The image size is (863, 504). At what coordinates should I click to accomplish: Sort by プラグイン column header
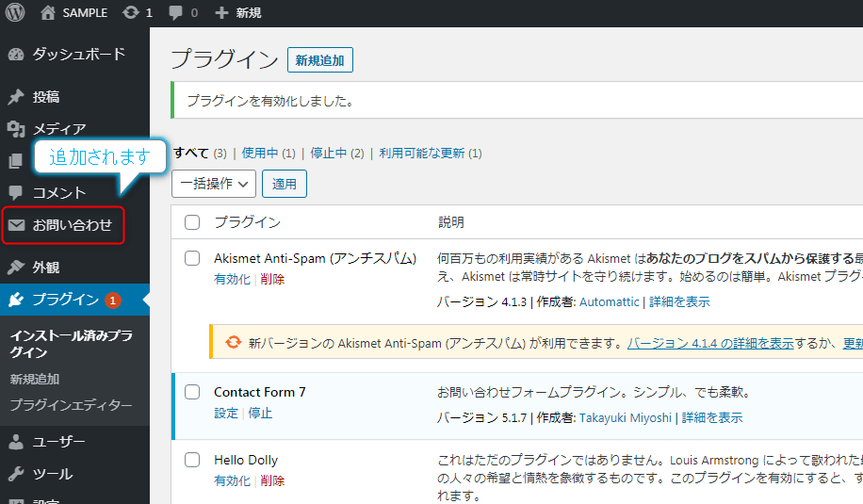[248, 222]
